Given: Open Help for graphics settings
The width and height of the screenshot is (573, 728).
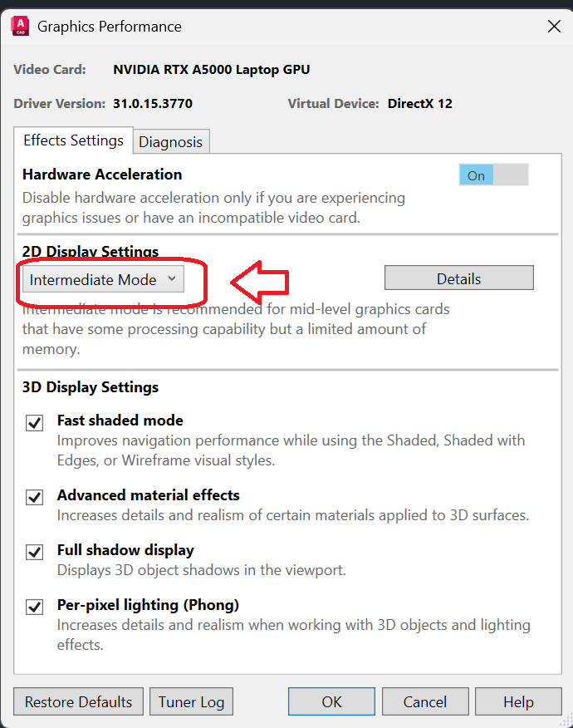Looking at the screenshot, I should (518, 701).
